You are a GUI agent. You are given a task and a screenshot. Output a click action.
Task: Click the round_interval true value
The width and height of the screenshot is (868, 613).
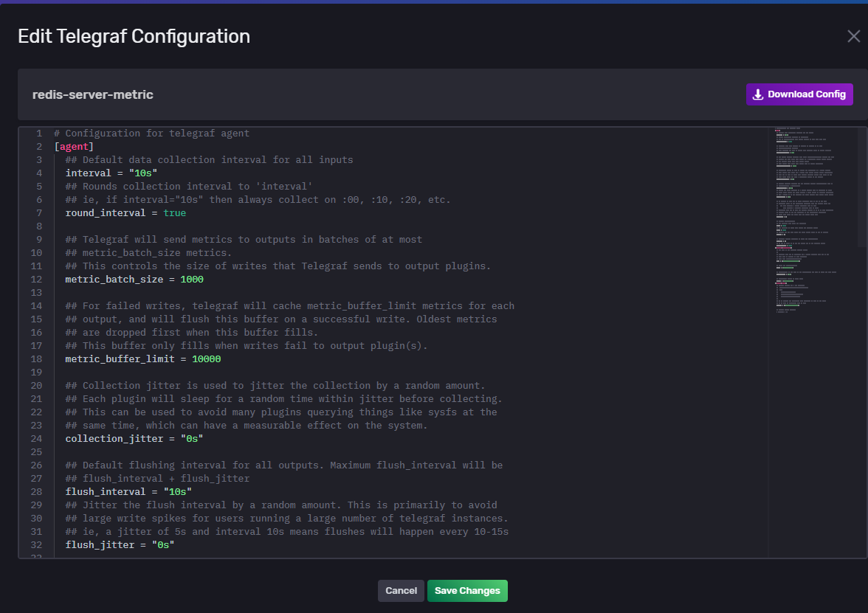click(x=174, y=213)
